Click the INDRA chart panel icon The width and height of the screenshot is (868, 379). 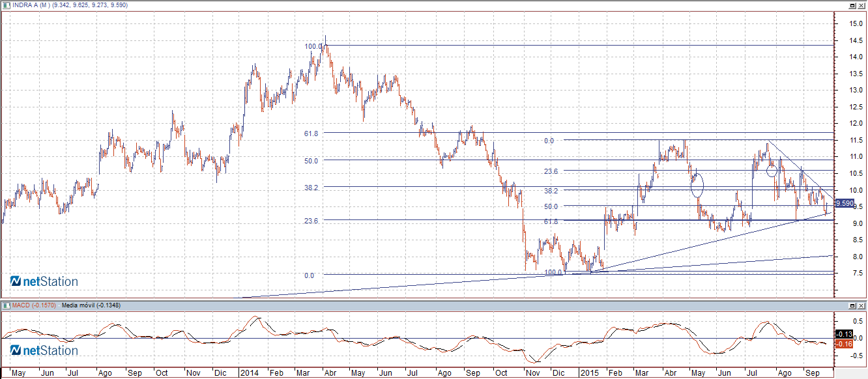pos(6,5)
